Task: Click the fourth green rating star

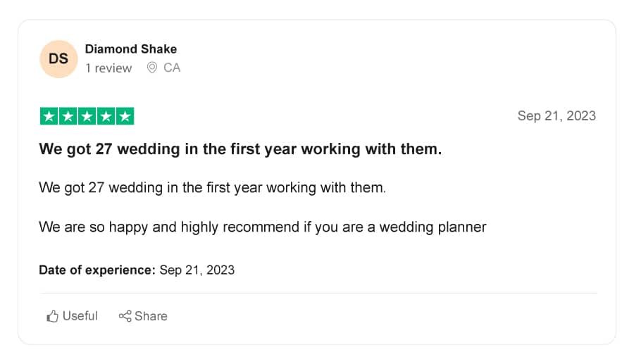Action: coord(106,116)
